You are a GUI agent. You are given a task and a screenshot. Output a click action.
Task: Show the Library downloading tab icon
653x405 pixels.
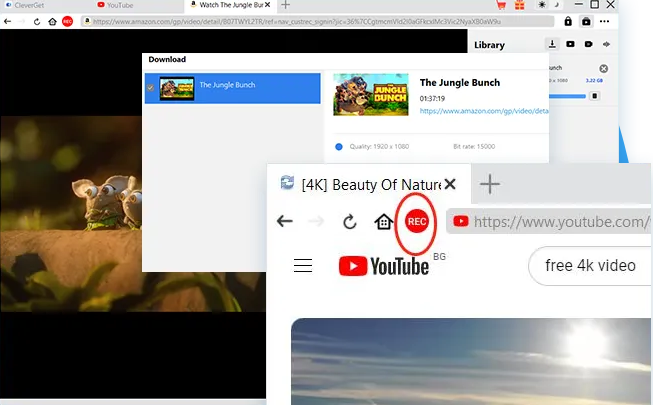[x=552, y=44]
